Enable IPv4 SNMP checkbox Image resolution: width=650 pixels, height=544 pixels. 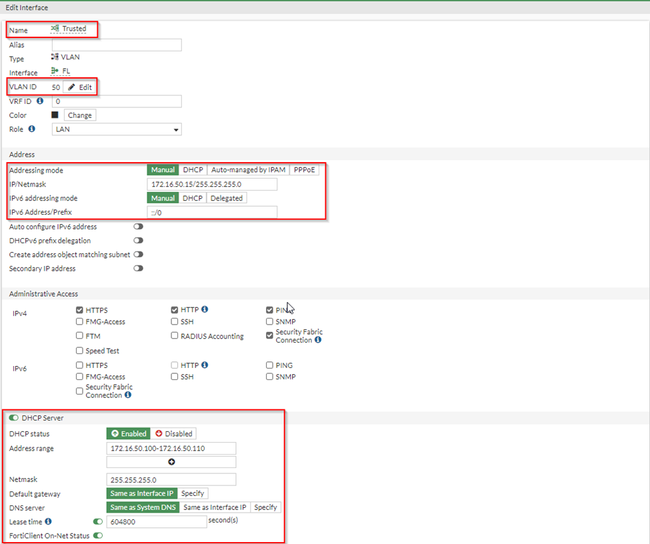(269, 321)
